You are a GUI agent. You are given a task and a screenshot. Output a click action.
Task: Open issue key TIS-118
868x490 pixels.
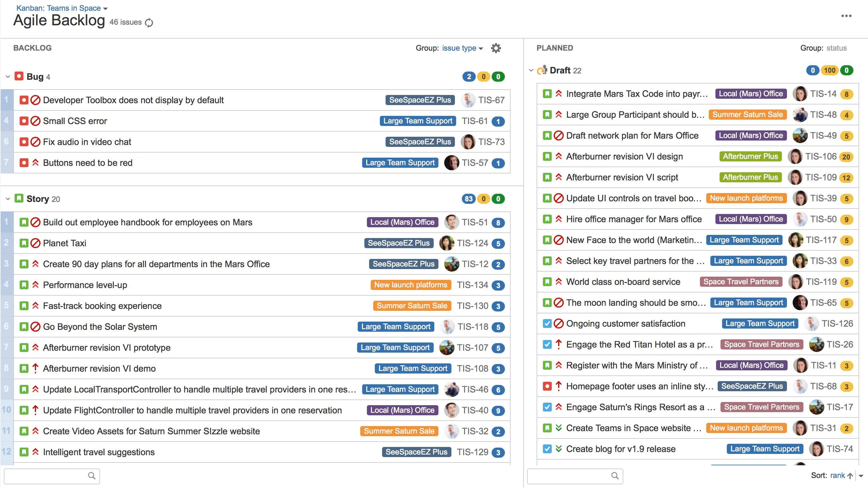473,327
